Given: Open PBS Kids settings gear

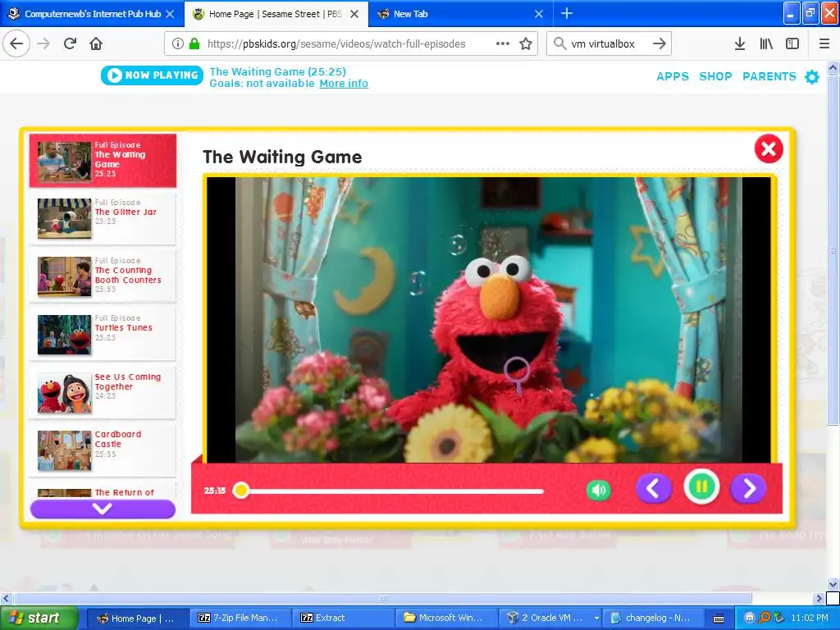Looking at the screenshot, I should [x=812, y=77].
